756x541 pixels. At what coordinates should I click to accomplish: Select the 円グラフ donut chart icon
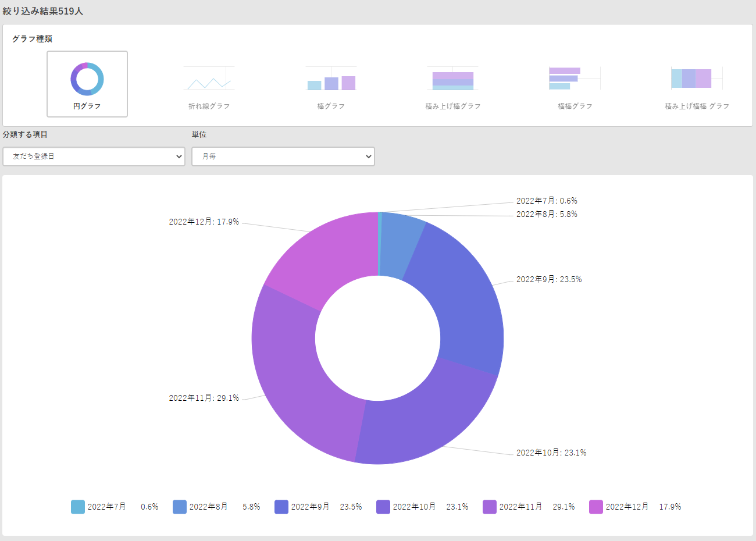(87, 79)
